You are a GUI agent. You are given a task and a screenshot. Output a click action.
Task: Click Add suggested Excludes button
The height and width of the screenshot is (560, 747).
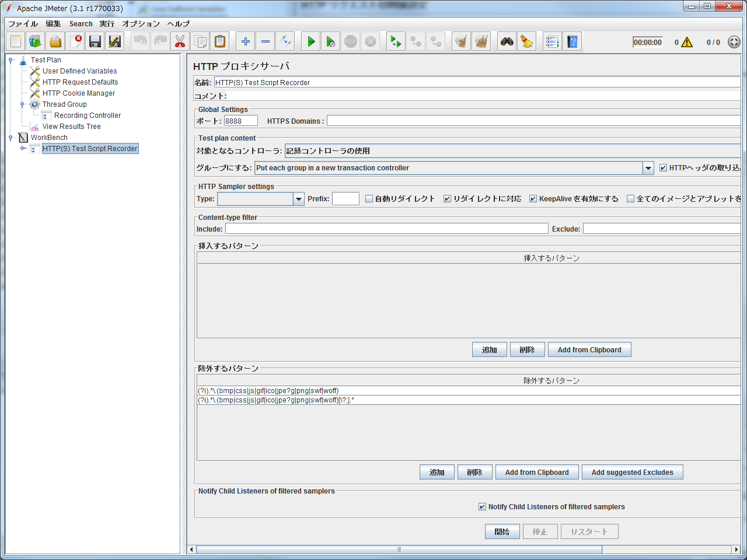[632, 473]
